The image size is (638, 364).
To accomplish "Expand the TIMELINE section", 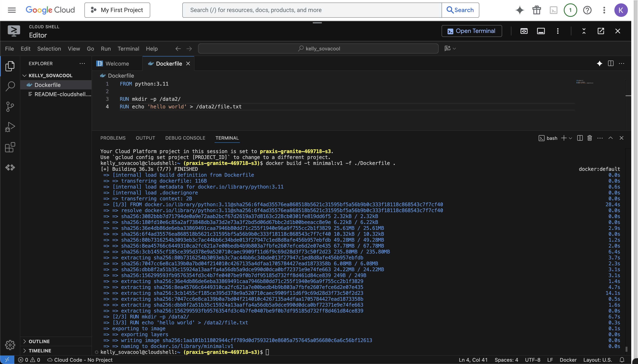I will pyautogui.click(x=39, y=351).
